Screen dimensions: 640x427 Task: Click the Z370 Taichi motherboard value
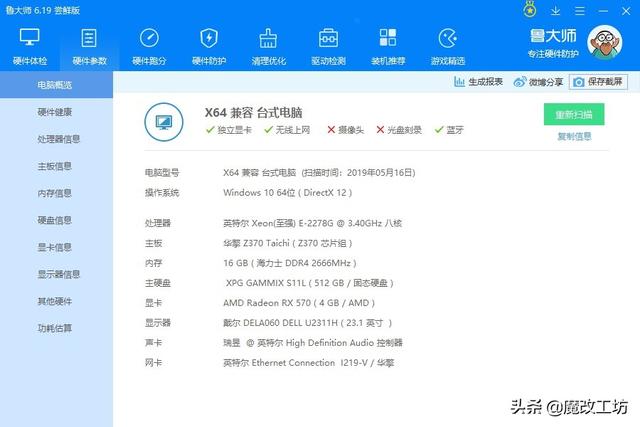287,243
